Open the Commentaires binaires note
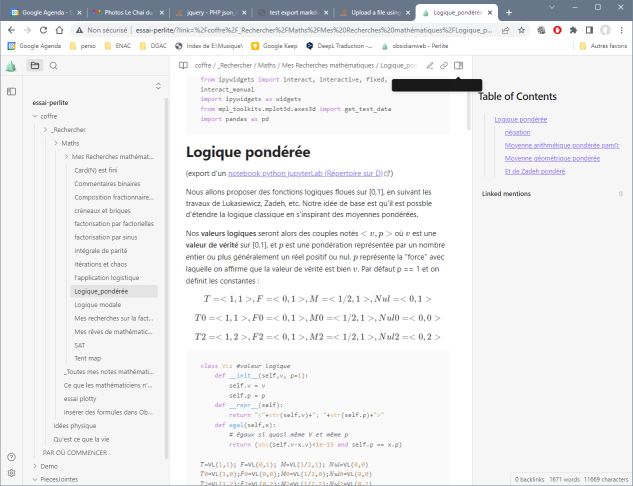633x486 pixels. 107,184
